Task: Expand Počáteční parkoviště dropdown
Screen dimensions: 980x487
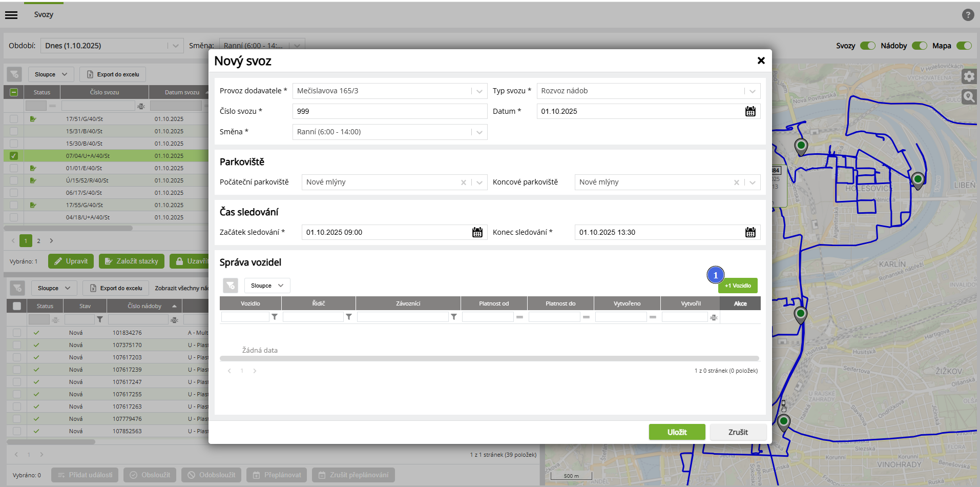Action: (479, 182)
